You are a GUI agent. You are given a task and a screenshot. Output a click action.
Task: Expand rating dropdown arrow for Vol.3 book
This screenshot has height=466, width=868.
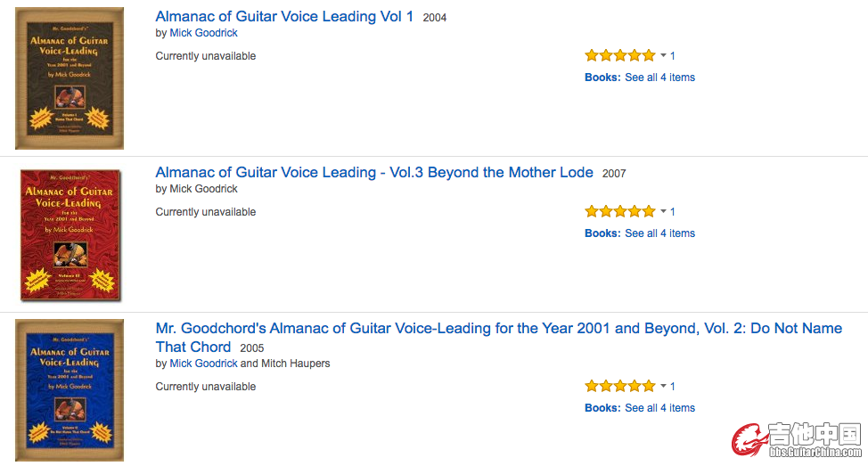[x=663, y=212]
